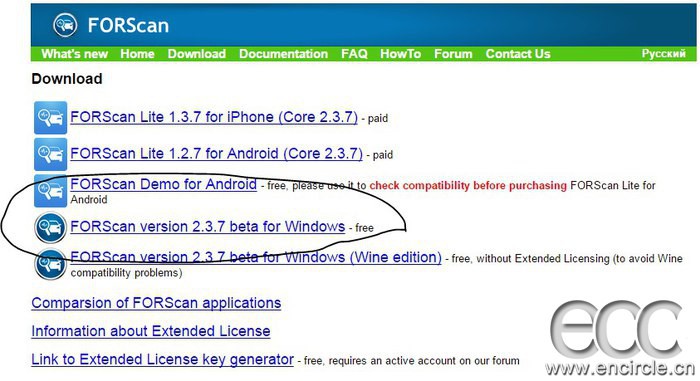Click icon beside FORScan Demo for Android

point(50,191)
